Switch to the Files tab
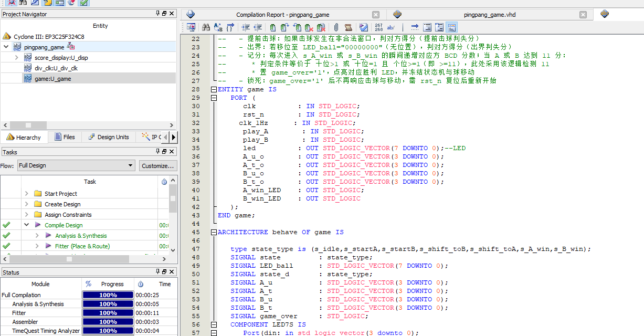This screenshot has height=336, width=644. click(x=65, y=137)
